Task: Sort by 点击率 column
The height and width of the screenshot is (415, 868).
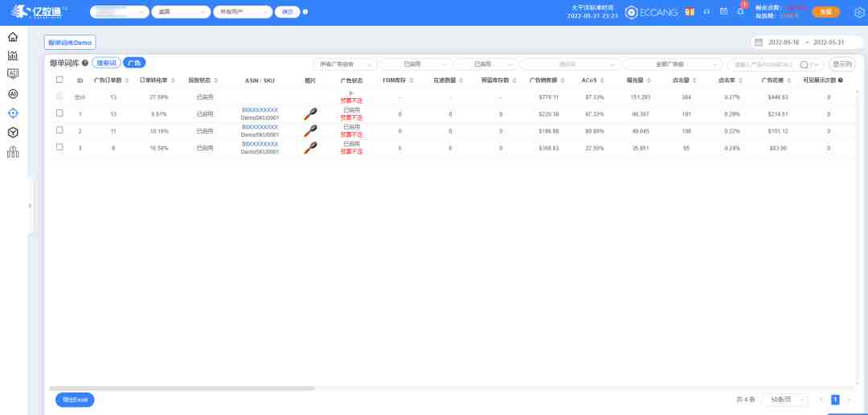Action: pos(740,80)
